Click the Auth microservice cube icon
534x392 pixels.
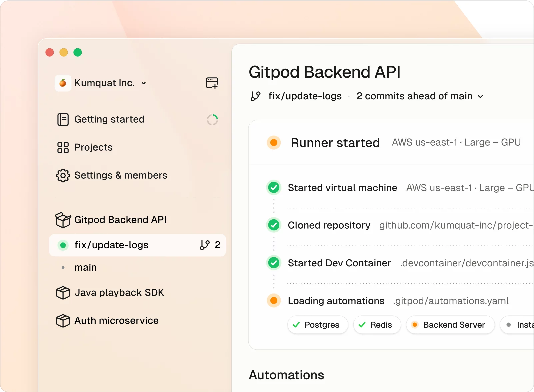click(x=63, y=321)
